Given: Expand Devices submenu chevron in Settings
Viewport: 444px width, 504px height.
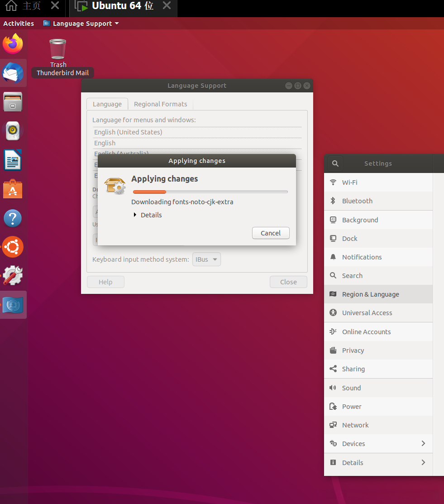Looking at the screenshot, I should click(x=423, y=444).
